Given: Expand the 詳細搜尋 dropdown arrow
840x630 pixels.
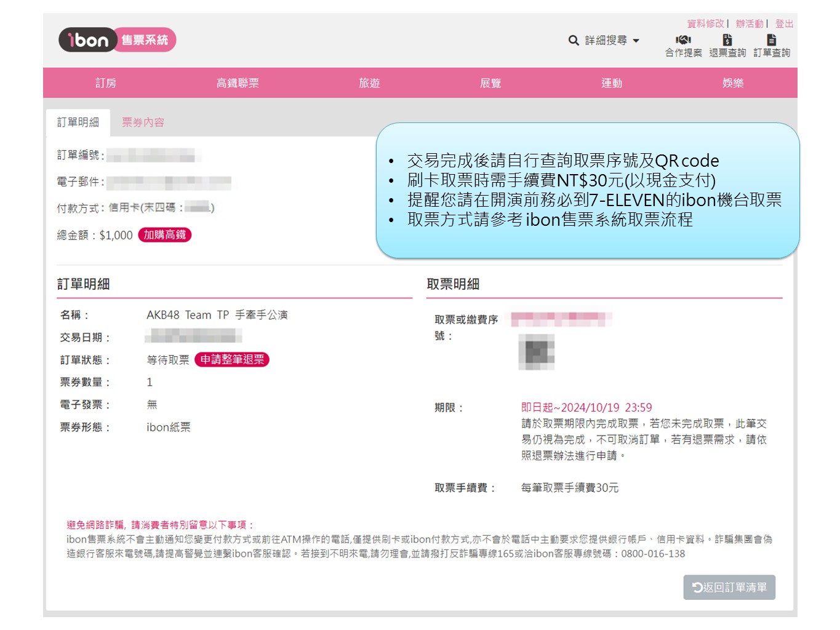Looking at the screenshot, I should [x=636, y=41].
